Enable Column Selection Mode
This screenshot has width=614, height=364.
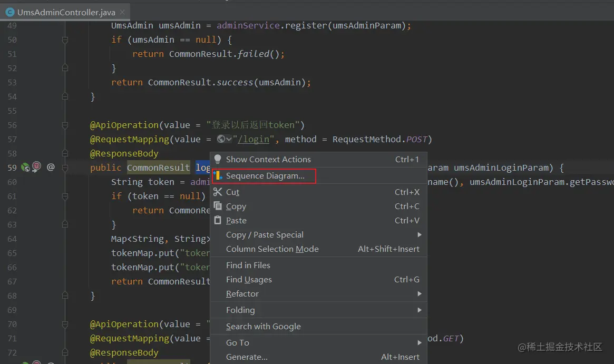point(319,249)
